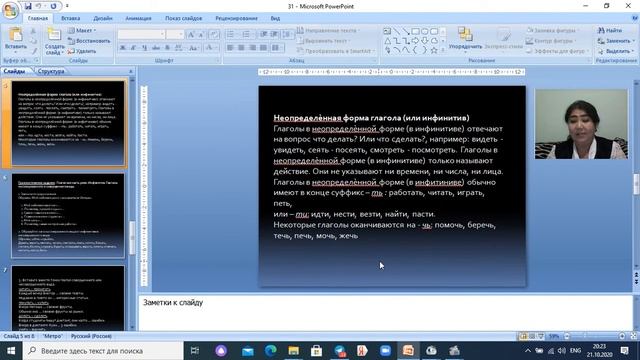Switch to Normal view icon in status bar

523,336
